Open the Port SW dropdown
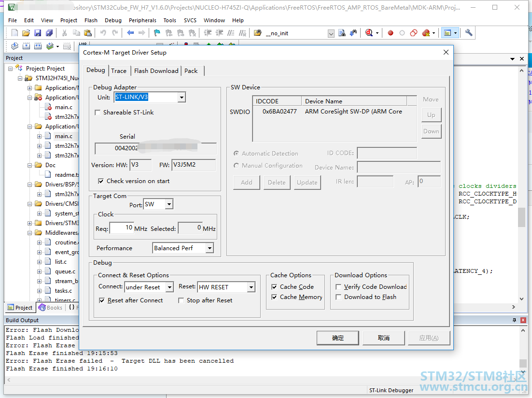This screenshot has height=398, width=532. 169,204
